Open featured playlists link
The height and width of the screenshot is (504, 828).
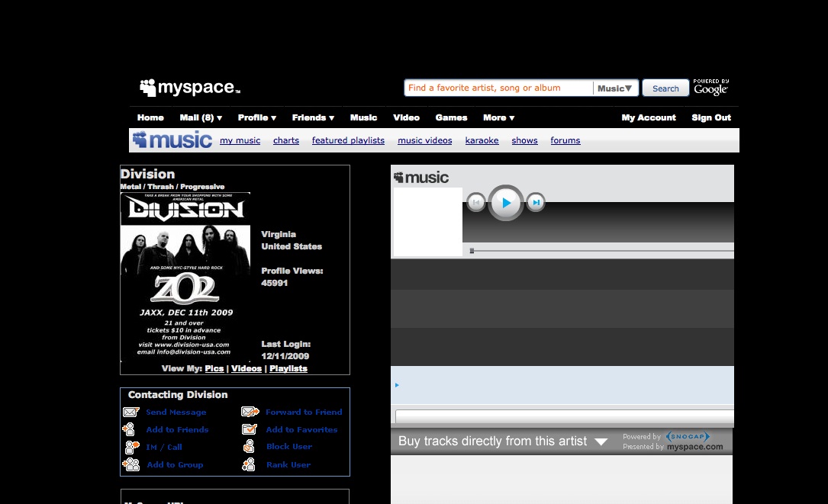(348, 140)
